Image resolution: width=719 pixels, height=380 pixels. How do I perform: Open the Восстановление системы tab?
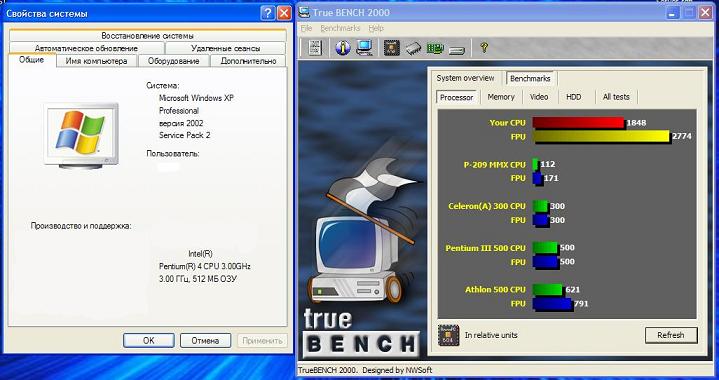point(148,35)
